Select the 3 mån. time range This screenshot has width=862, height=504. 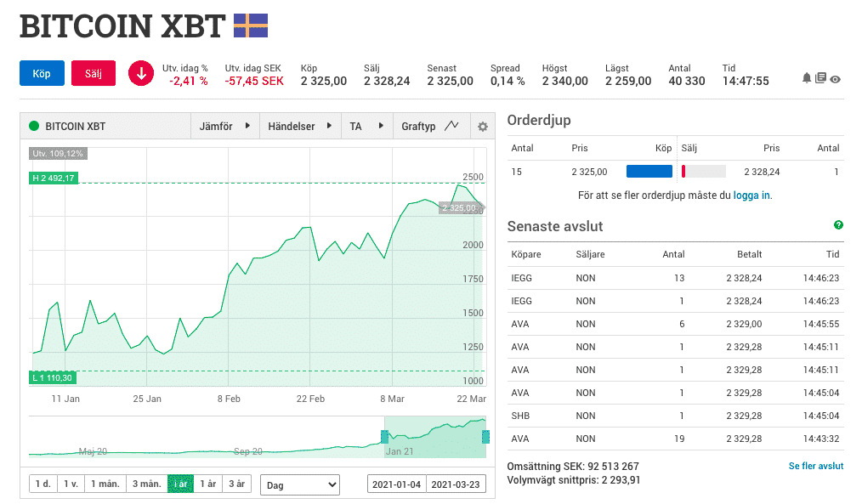[x=145, y=484]
